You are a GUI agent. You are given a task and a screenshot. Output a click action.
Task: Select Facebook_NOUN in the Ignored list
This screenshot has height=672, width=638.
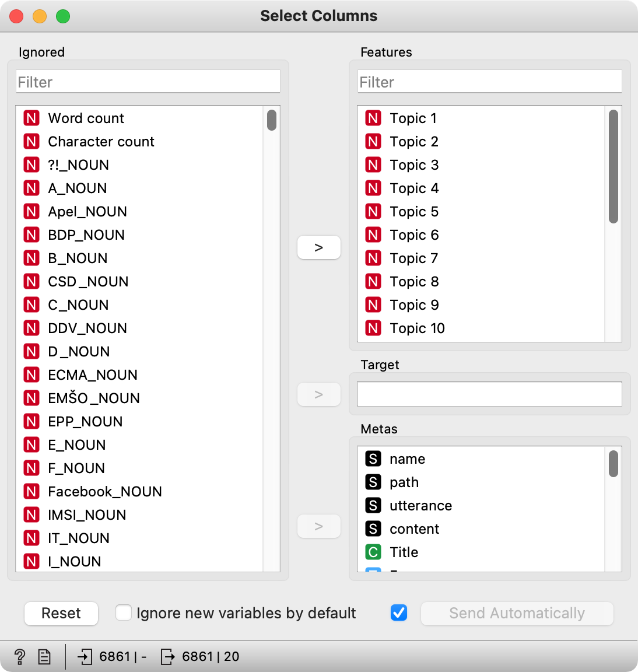(x=105, y=492)
